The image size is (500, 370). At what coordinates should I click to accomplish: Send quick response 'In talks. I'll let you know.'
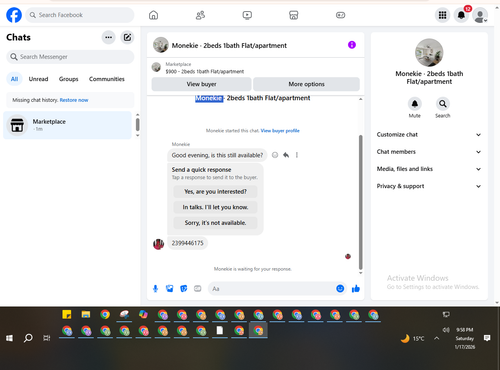click(215, 207)
